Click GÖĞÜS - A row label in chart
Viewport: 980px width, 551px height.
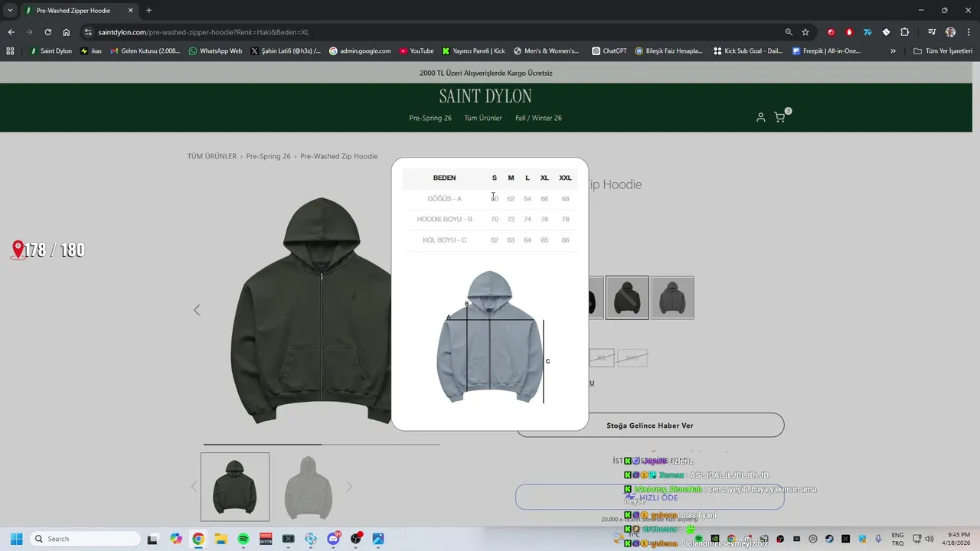click(445, 199)
